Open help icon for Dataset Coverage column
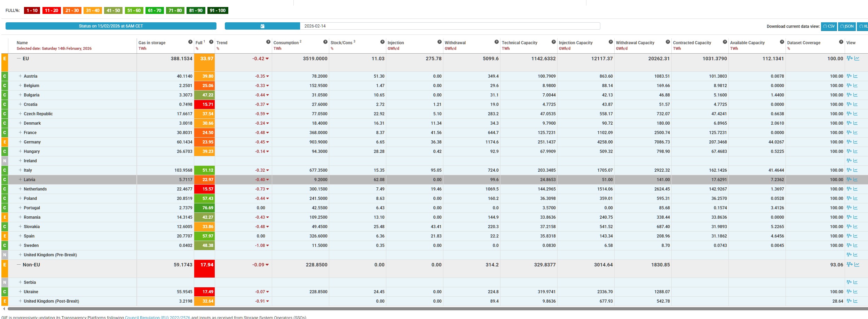868x319 pixels. (841, 42)
